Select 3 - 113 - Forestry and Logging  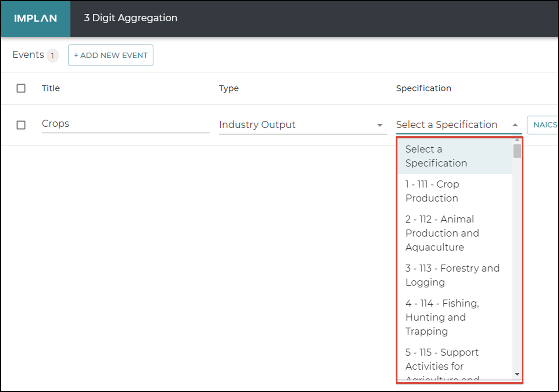(x=452, y=275)
